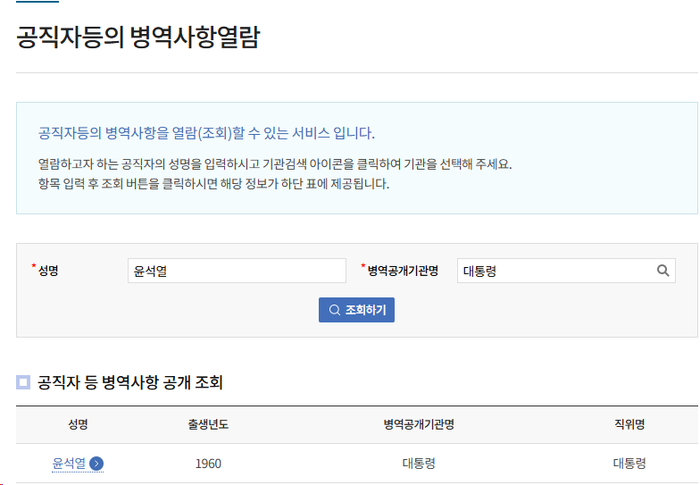Click the arrow icon next to 윤석열 result
Image resolution: width=700 pixels, height=485 pixels.
click(96, 464)
